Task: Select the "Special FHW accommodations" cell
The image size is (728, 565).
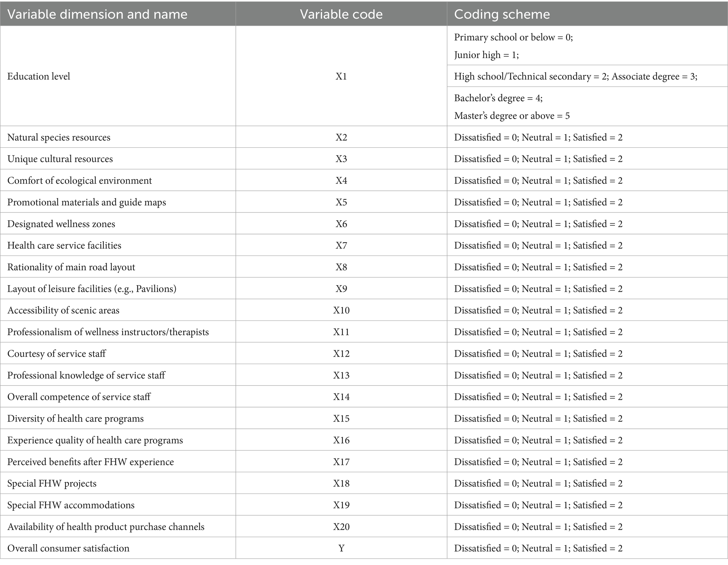Action: [x=71, y=505]
